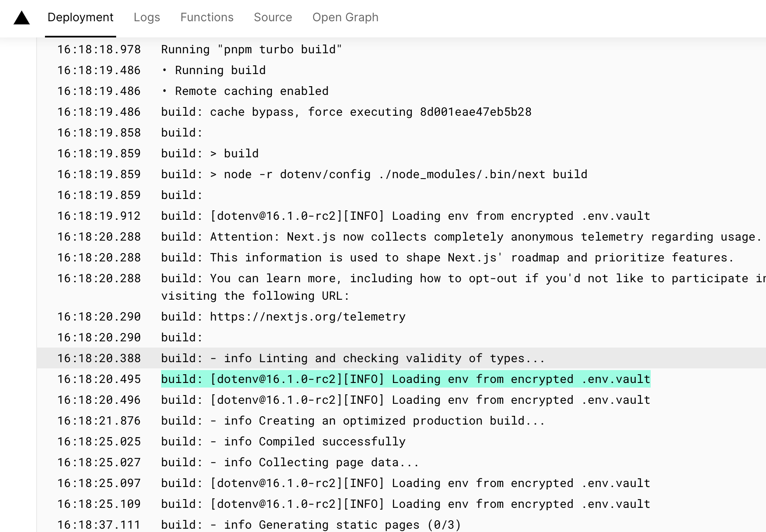766x532 pixels.
Task: Open the Functions tab
Action: 207,17
